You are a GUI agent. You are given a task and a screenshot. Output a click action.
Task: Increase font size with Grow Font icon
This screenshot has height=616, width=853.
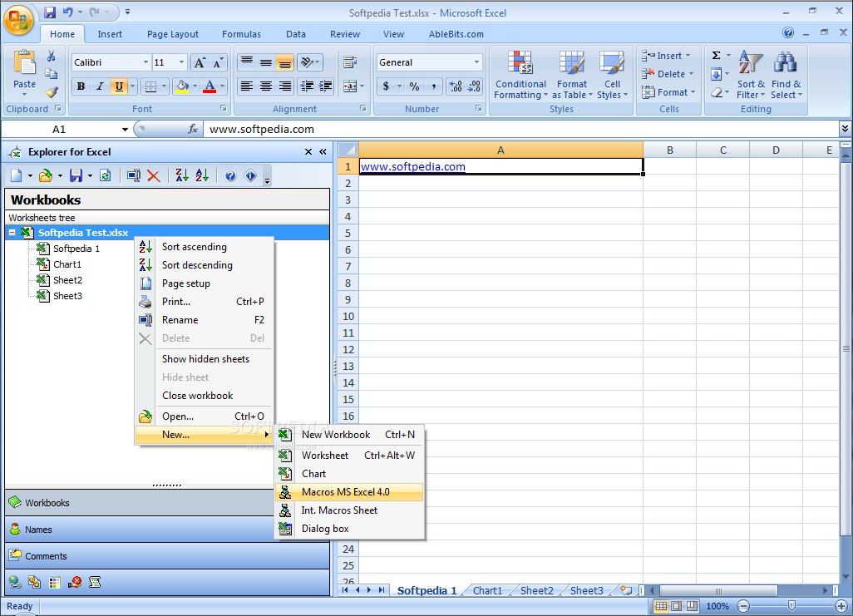point(200,62)
